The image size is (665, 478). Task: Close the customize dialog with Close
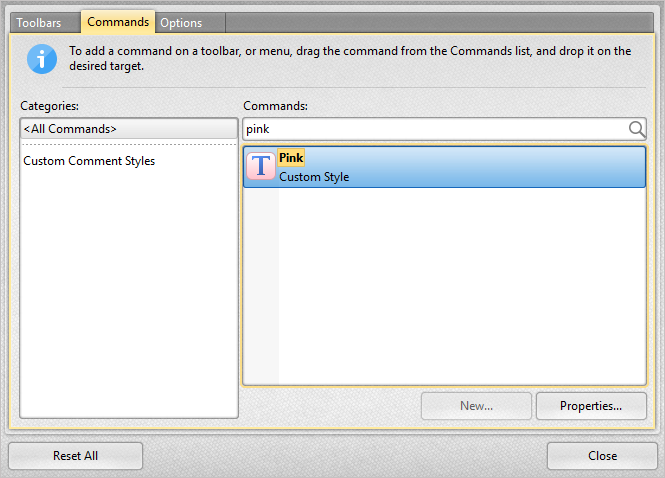[602, 456]
